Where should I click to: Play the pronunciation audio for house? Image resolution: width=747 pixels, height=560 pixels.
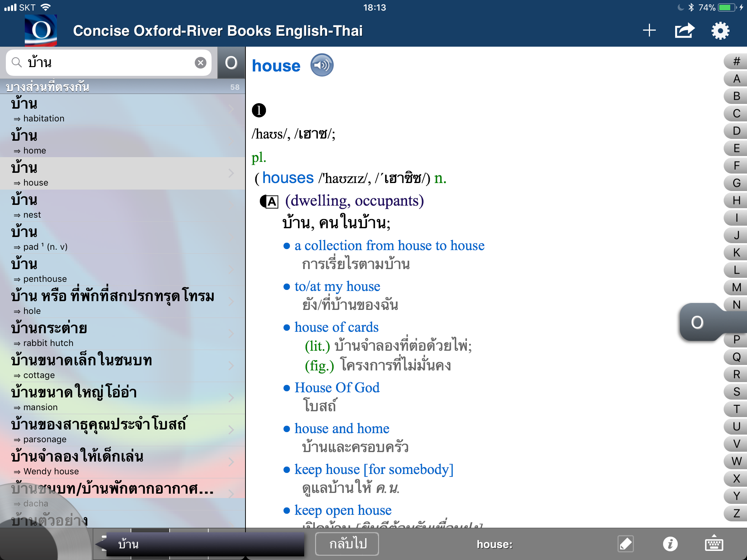[x=322, y=65]
